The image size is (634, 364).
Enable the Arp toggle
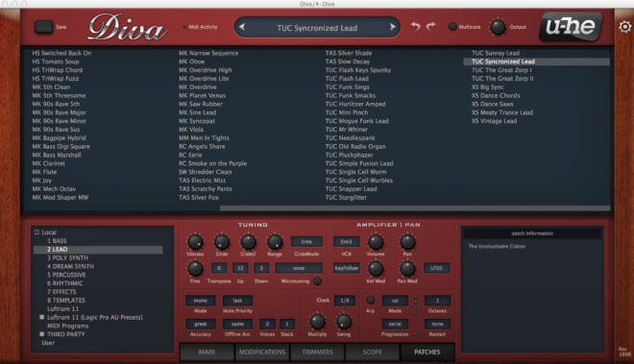click(x=370, y=300)
